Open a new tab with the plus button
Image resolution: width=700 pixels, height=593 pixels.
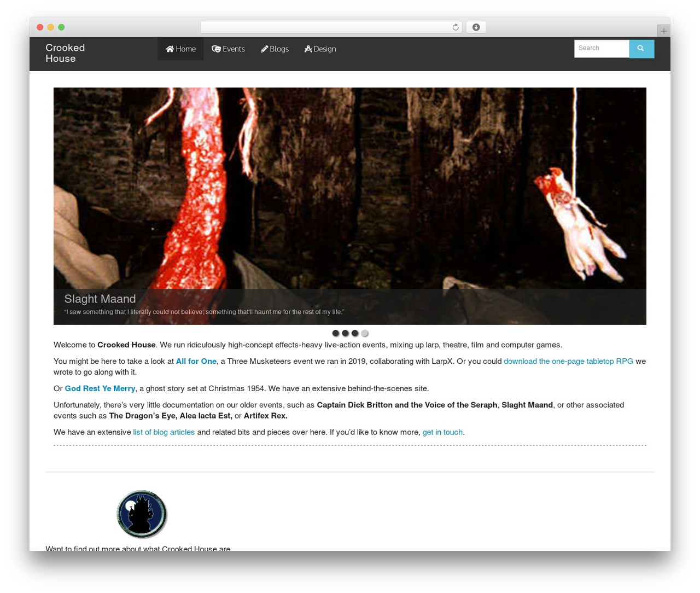tap(663, 31)
